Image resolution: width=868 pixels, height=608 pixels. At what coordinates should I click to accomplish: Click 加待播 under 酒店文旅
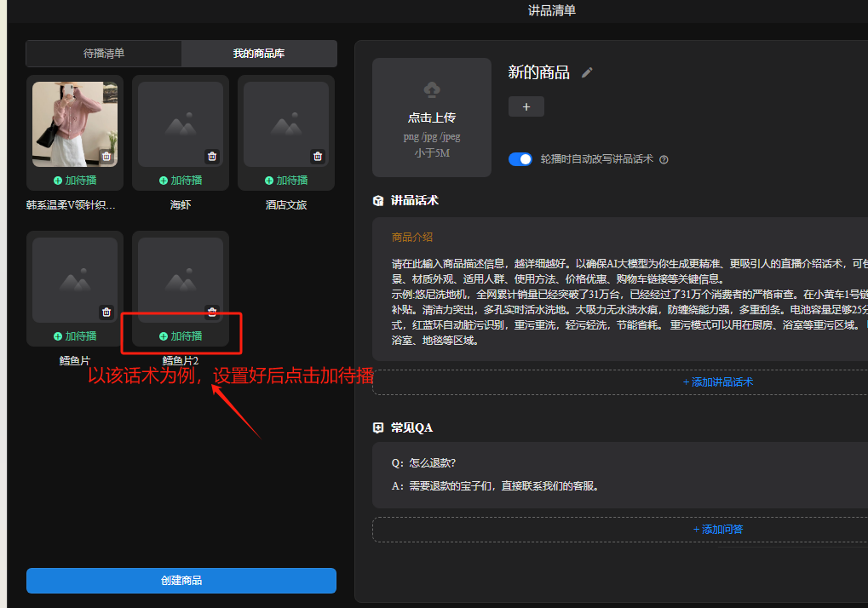[x=286, y=181]
